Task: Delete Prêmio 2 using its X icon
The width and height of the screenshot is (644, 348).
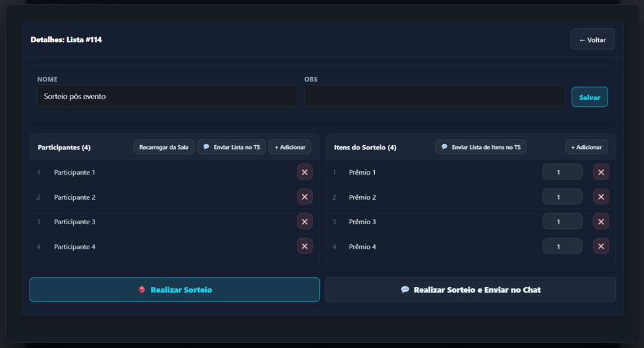Action: coord(601,197)
